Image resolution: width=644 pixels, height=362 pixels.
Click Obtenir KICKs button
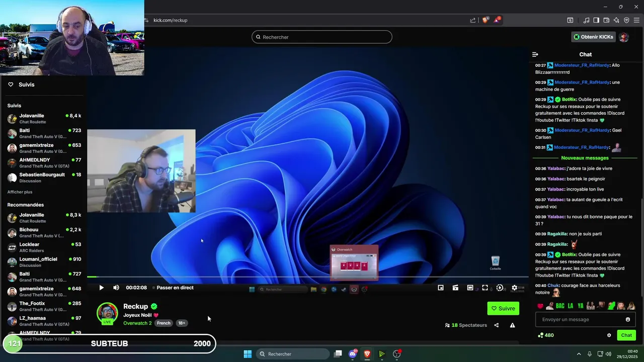[x=593, y=37]
